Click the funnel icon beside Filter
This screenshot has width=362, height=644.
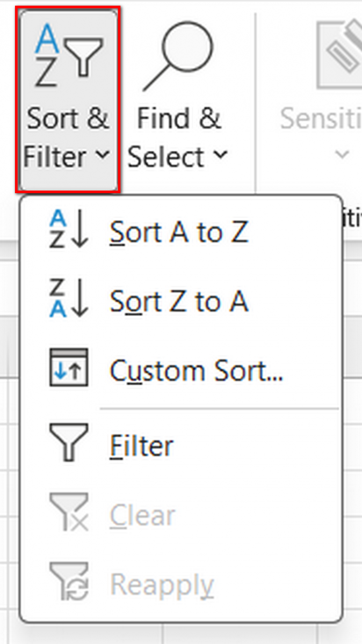[68, 442]
